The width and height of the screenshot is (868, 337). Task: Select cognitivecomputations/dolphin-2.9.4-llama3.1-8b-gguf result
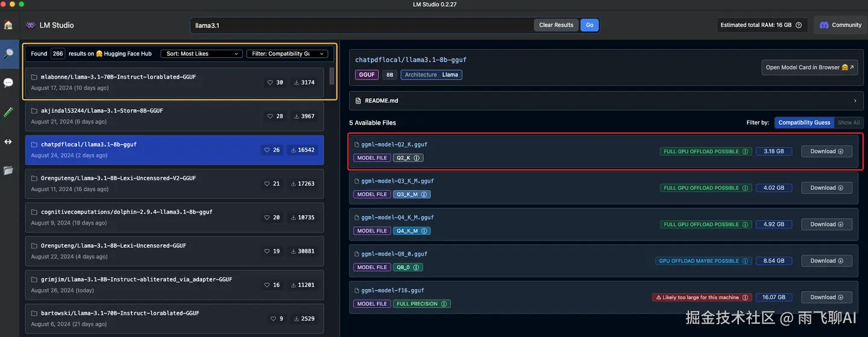point(174,218)
